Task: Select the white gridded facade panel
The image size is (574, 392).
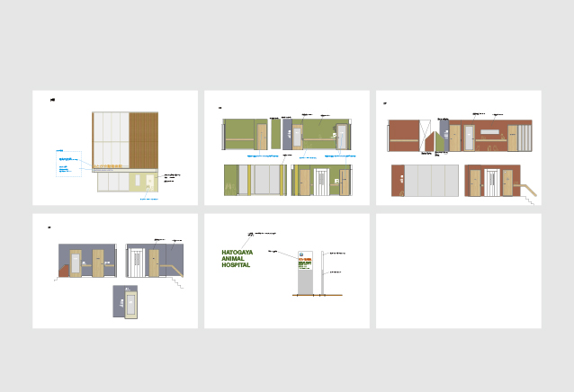Action: 111,139
